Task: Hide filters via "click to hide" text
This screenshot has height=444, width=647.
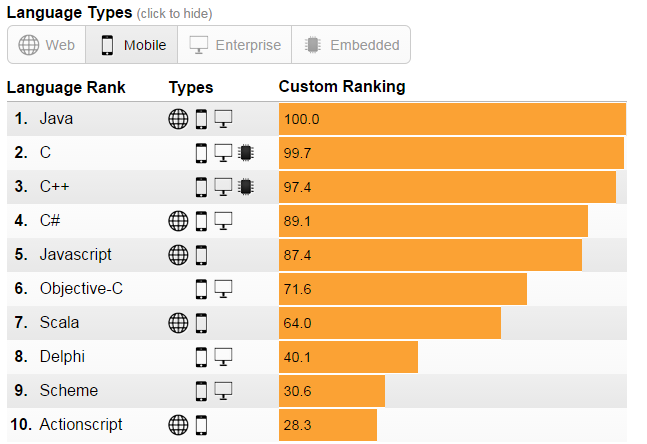Action: pos(174,13)
